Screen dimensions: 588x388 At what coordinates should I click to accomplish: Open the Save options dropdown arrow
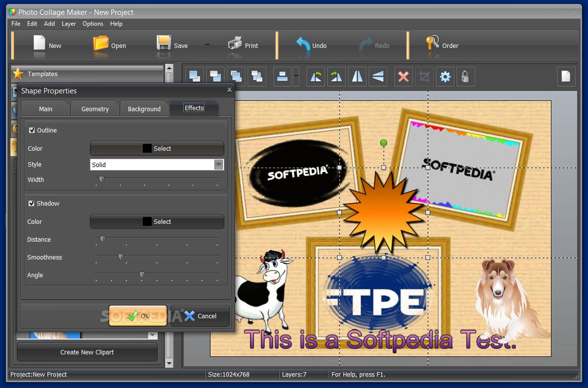tap(207, 44)
